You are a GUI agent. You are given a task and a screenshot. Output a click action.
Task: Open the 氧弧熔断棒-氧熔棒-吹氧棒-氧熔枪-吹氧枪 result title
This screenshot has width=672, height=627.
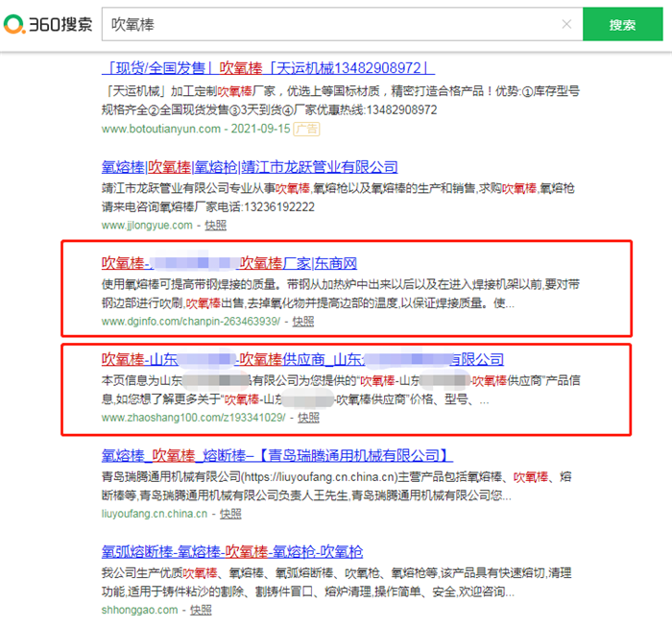232,551
